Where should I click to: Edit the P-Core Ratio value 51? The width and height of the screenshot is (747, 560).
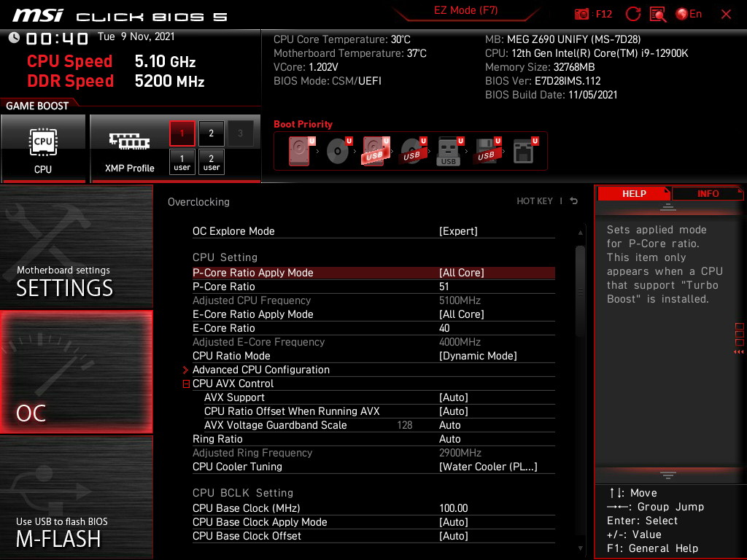click(x=444, y=287)
